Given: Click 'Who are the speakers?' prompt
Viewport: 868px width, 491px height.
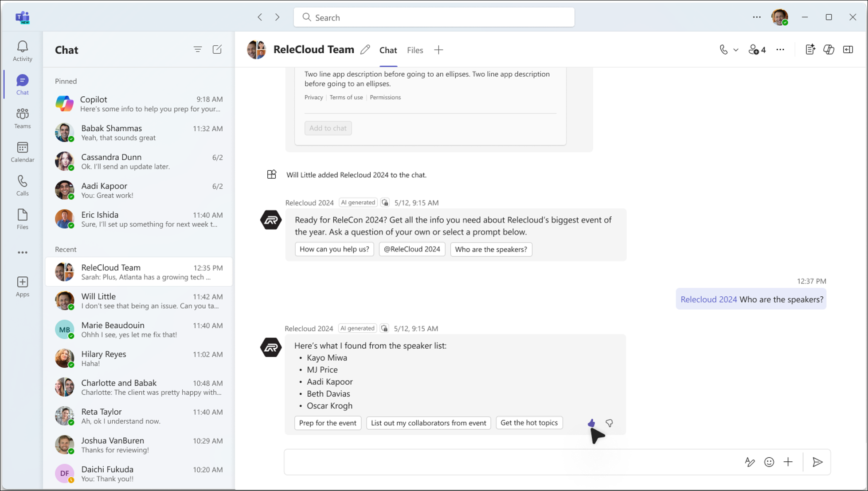Looking at the screenshot, I should (x=491, y=249).
